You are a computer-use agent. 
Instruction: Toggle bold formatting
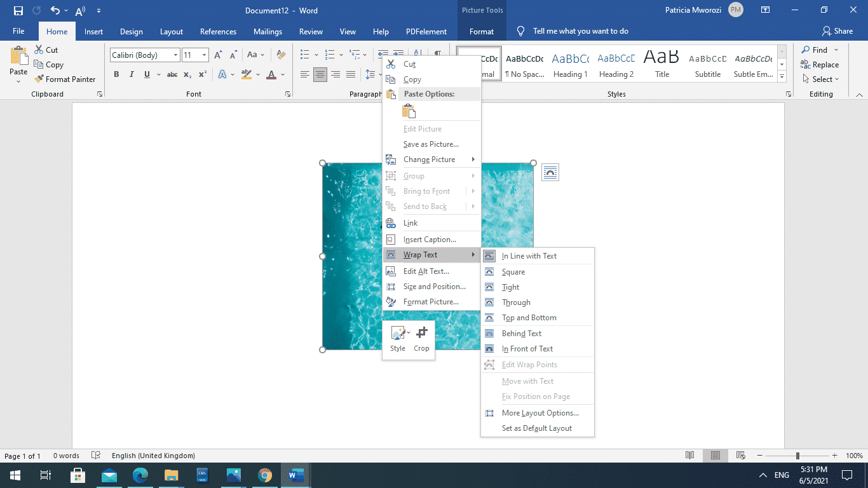[116, 74]
